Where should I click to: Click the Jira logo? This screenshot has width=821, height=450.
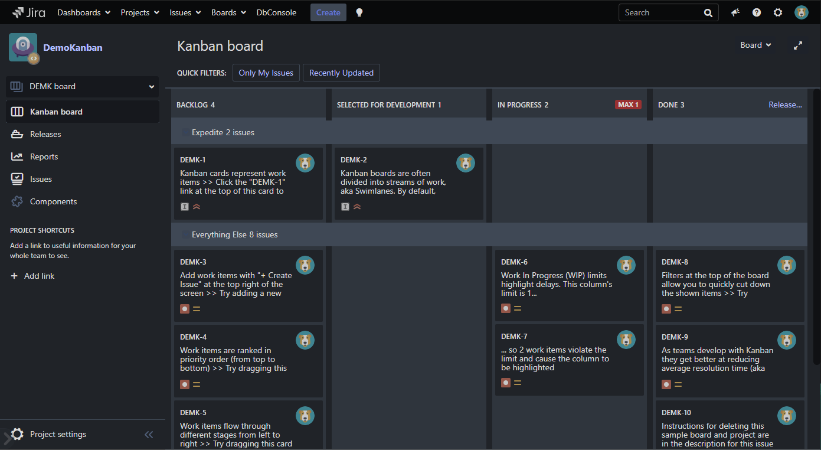click(28, 13)
